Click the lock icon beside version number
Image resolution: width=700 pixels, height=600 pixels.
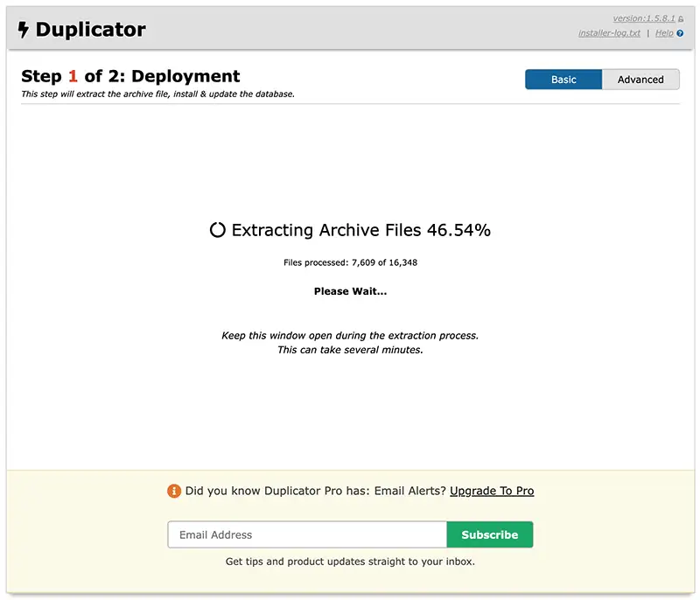point(681,18)
